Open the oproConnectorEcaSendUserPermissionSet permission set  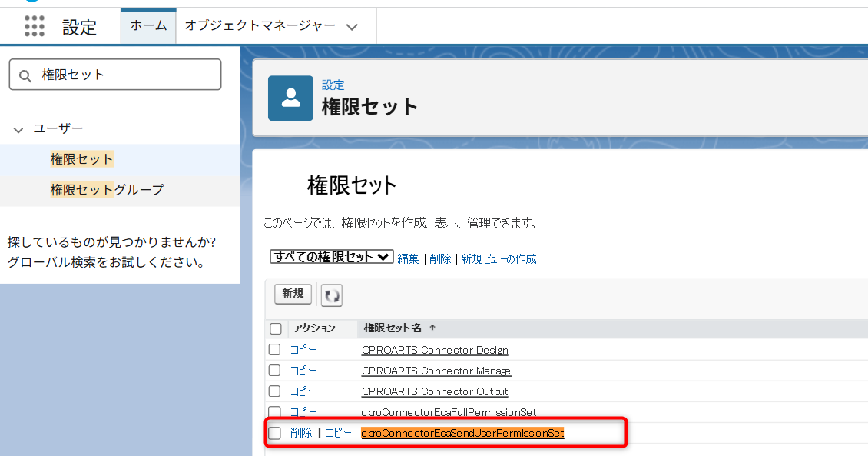click(462, 433)
